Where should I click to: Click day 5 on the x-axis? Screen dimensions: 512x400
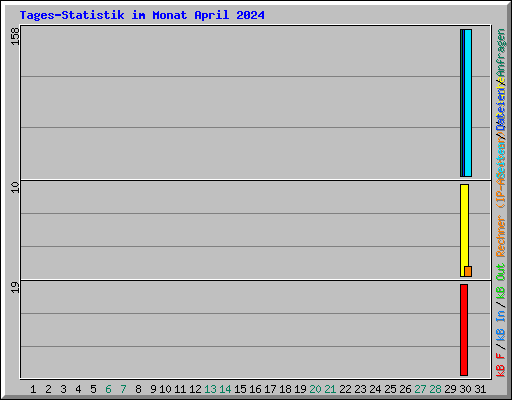pyautogui.click(x=93, y=389)
